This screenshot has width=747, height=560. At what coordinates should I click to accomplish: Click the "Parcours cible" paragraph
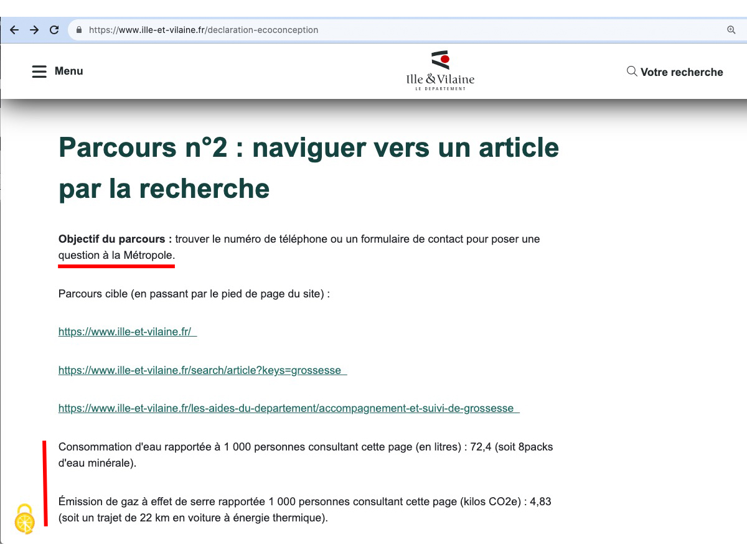tap(194, 294)
